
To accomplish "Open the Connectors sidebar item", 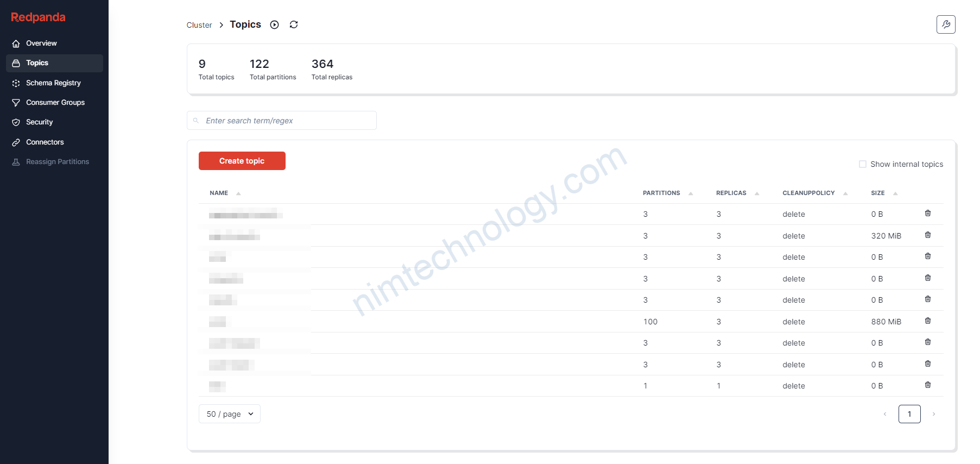I will (x=45, y=142).
